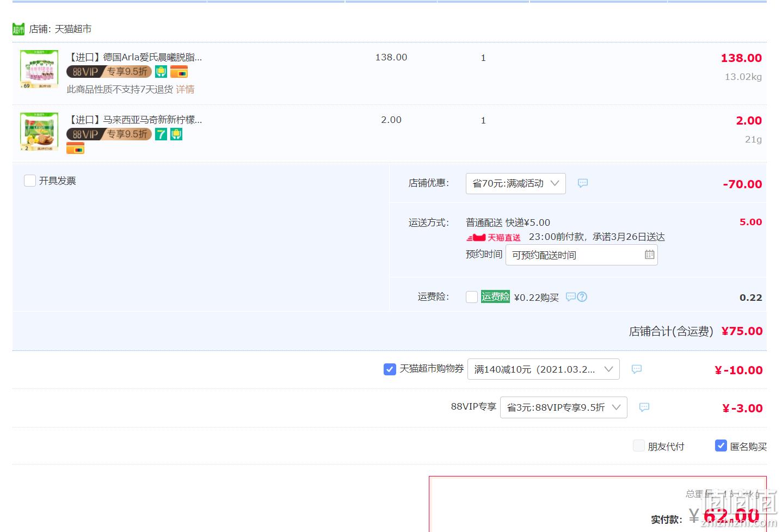This screenshot has height=532, width=782.
Task: Expand the 省70元:满减活动 store discount dropdown
Action: coord(516,183)
